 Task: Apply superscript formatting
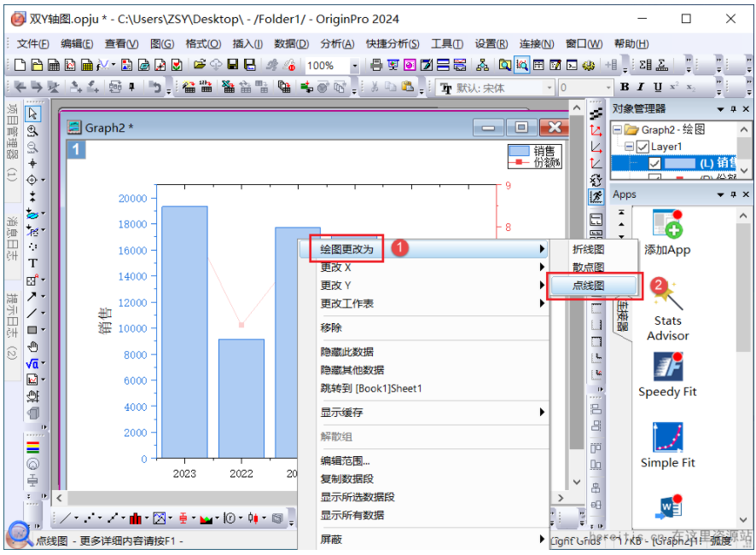click(x=674, y=87)
